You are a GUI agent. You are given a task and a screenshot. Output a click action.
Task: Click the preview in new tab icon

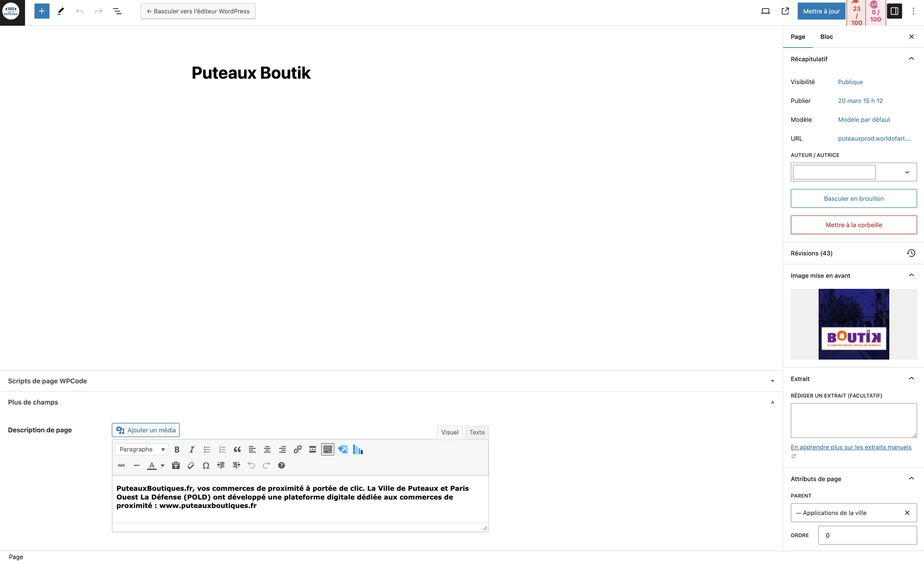pos(785,11)
